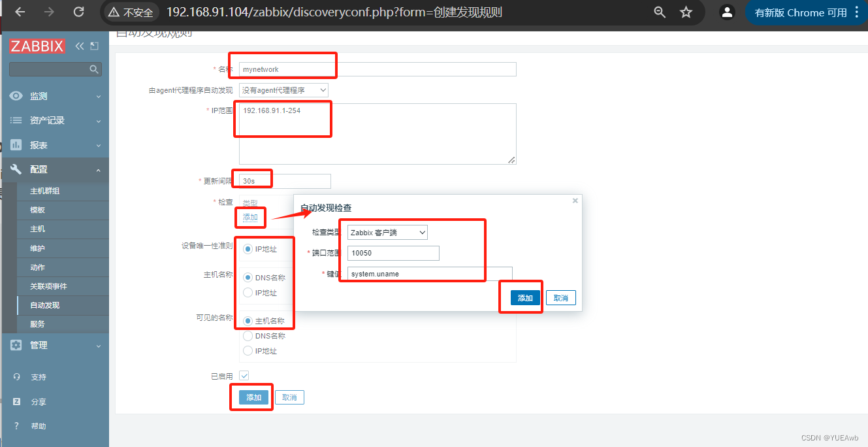868x447 pixels.
Task: Select 主机名称 radio under 可见的名称
Action: coord(248,321)
